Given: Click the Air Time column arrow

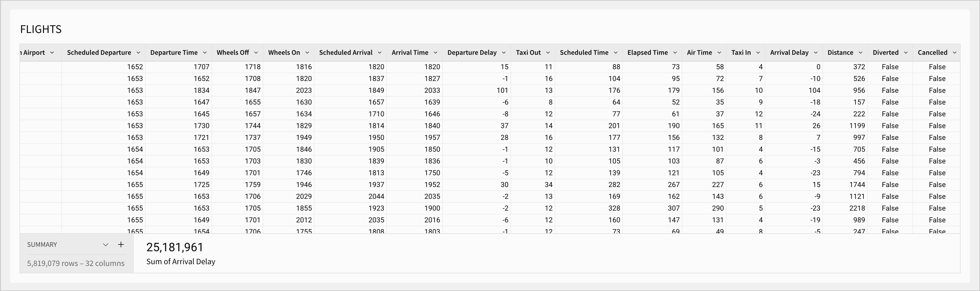Looking at the screenshot, I should coord(719,52).
